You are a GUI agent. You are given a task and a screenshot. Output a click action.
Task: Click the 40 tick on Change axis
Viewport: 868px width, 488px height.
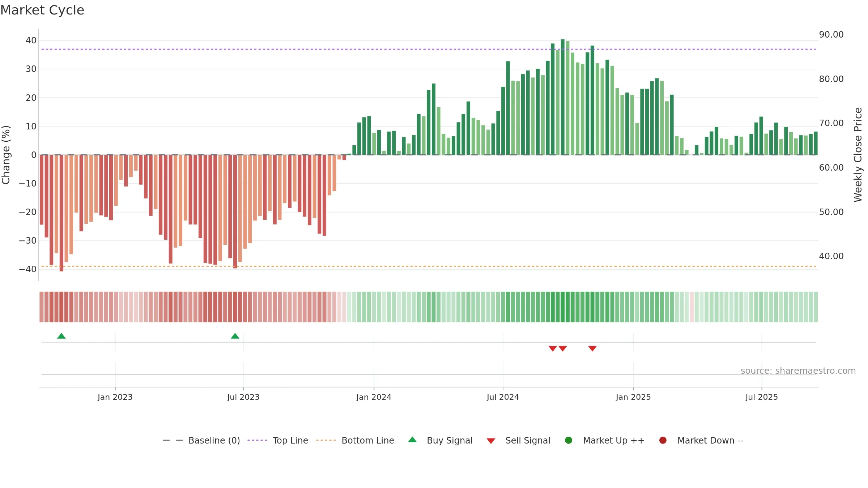(x=31, y=40)
